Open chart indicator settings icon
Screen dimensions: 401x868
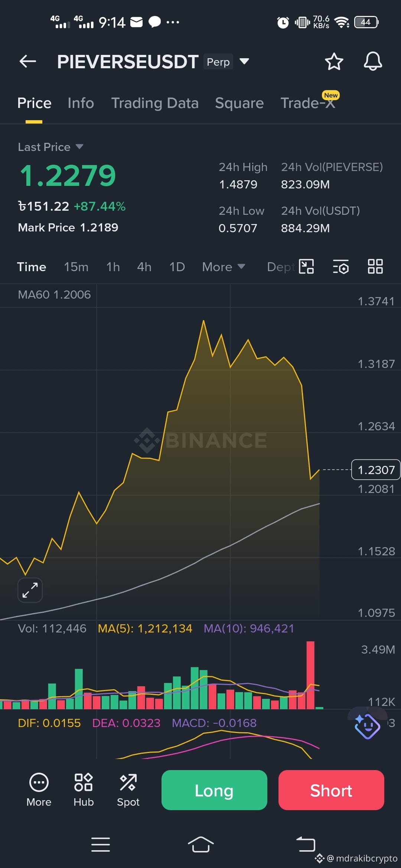coord(340,267)
